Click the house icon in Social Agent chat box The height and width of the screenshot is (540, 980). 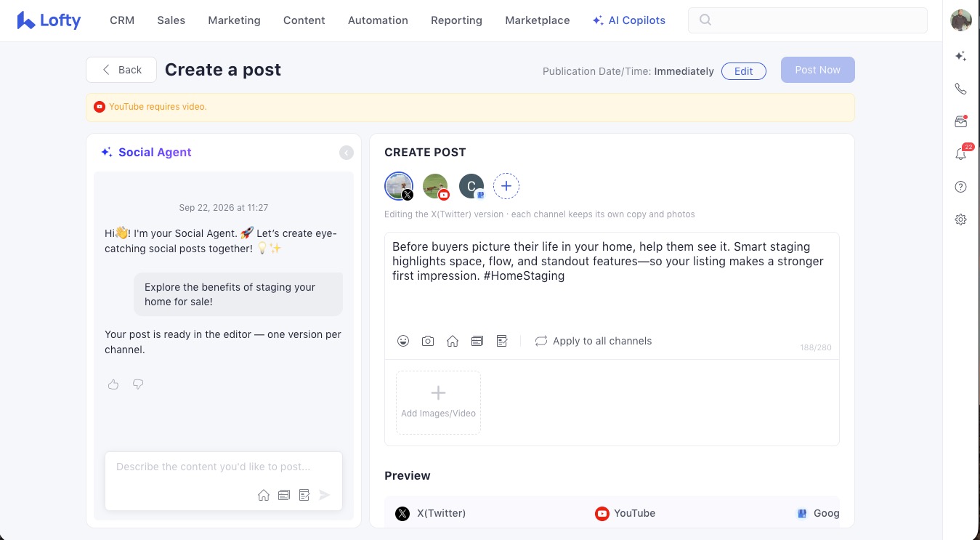pyautogui.click(x=264, y=495)
